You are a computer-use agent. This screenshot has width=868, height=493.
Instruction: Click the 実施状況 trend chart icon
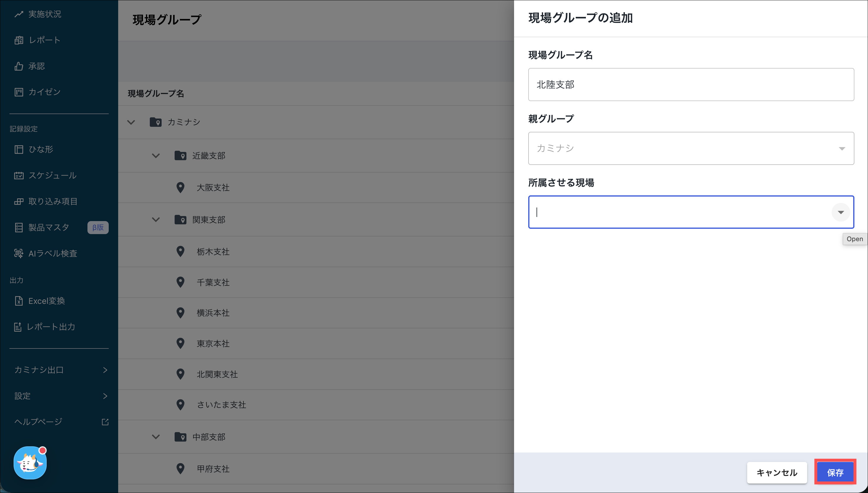click(19, 14)
